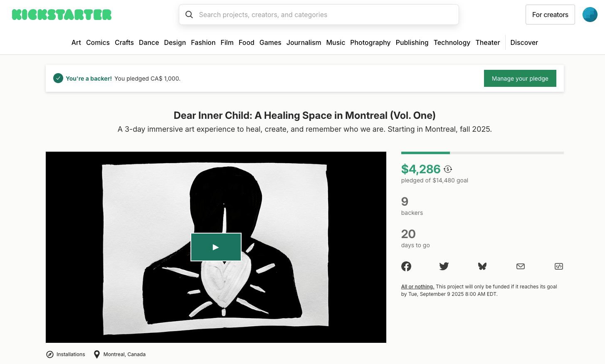Play the project video
Image resolution: width=605 pixels, height=364 pixels.
(x=216, y=247)
